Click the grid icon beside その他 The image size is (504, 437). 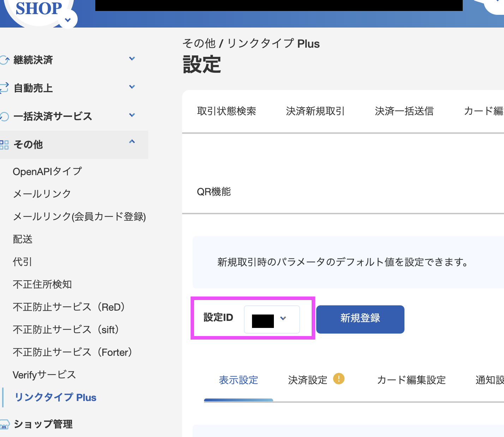click(4, 145)
